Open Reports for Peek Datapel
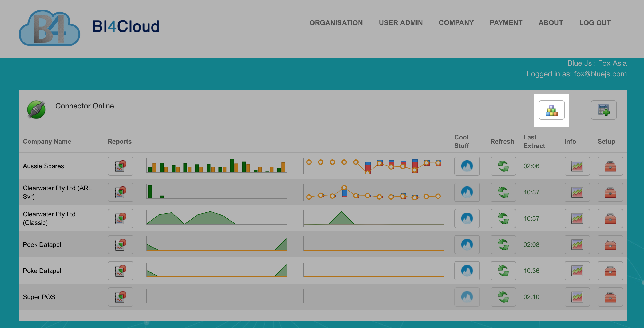The image size is (644, 328). point(120,245)
